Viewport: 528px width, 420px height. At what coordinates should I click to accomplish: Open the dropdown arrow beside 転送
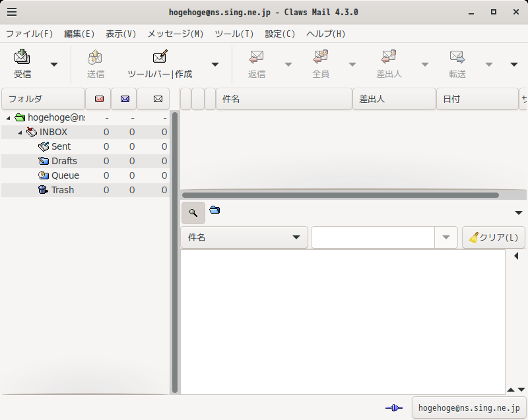pyautogui.click(x=489, y=64)
